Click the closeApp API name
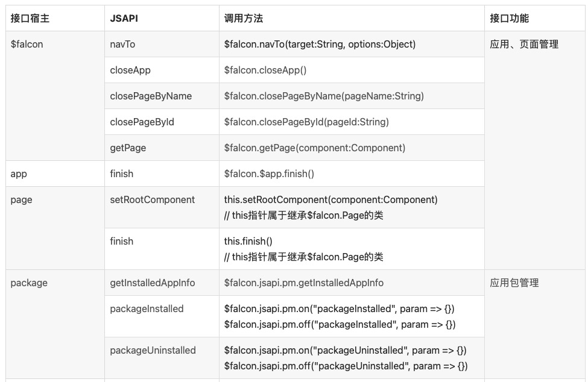Viewport: 588px width, 382px height. [130, 70]
